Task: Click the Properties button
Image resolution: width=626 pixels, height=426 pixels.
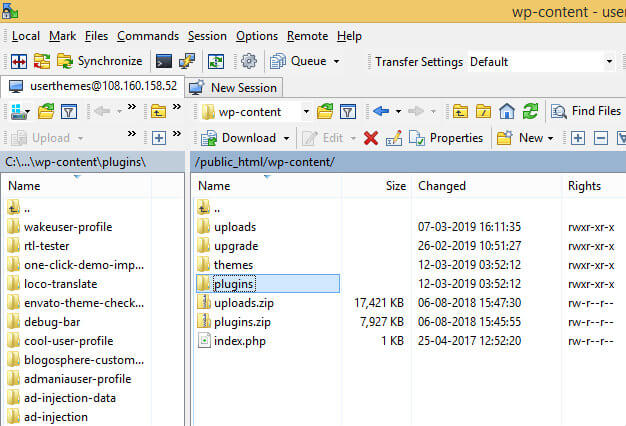Action: [x=446, y=138]
